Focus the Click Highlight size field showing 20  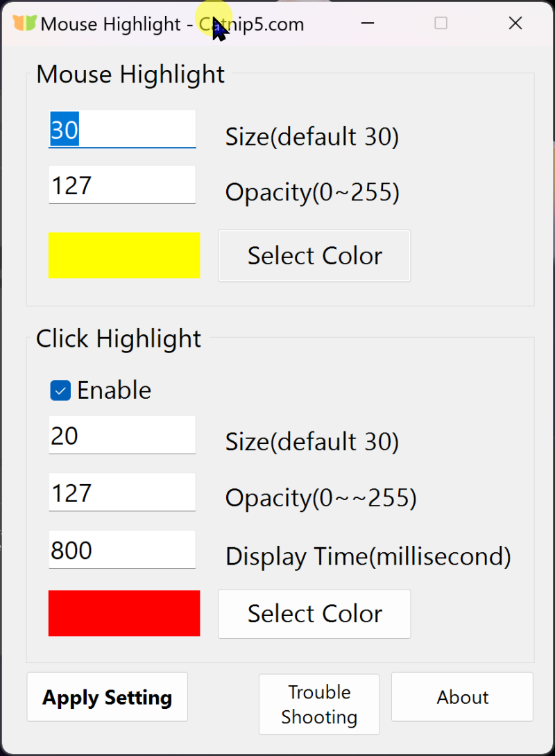(122, 436)
